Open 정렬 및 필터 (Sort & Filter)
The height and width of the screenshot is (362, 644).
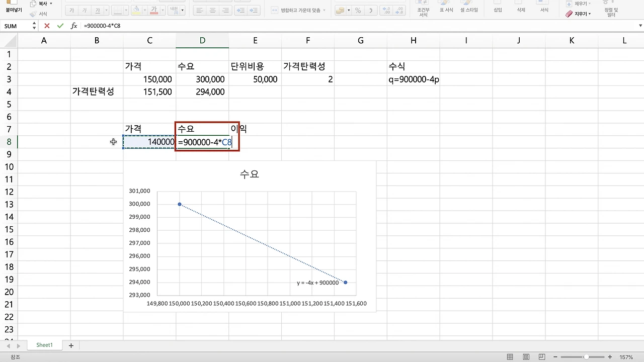(611, 10)
